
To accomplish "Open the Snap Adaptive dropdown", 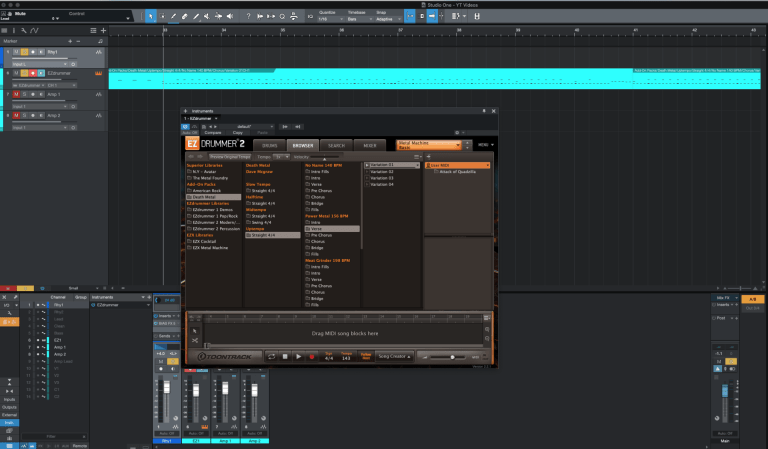I will 389,19.
